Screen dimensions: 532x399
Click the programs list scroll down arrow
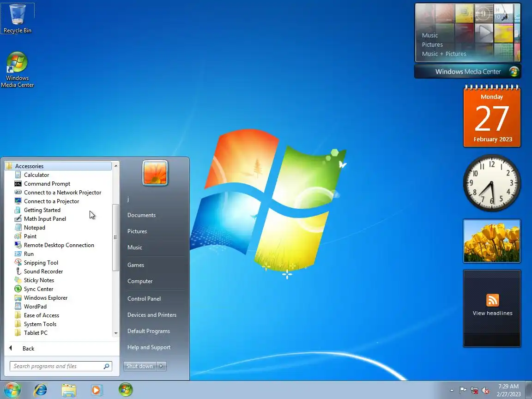[x=116, y=333]
